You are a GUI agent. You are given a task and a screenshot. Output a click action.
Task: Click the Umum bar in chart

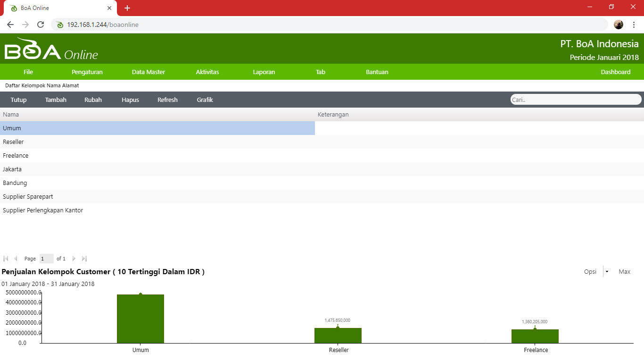coord(140,319)
